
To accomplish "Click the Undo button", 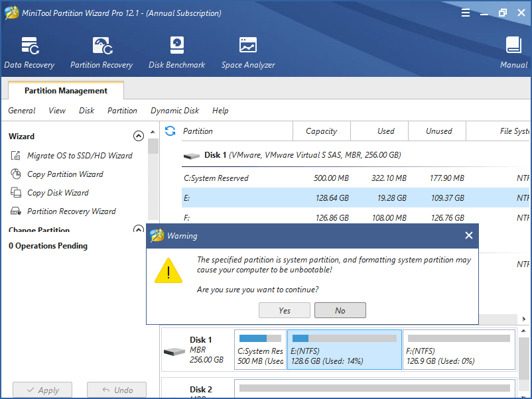I will coord(117,390).
